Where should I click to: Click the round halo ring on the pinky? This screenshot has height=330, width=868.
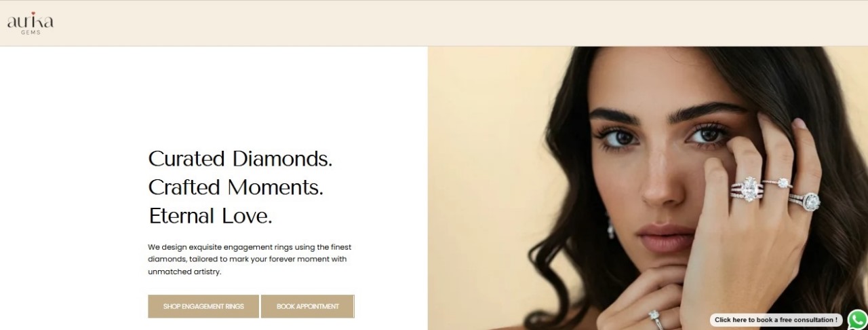click(808, 202)
